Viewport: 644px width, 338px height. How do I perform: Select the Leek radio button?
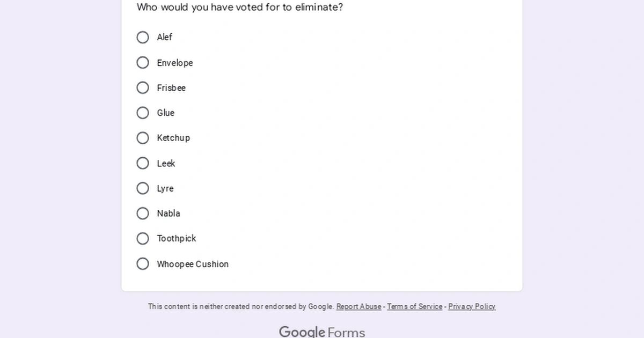click(142, 163)
